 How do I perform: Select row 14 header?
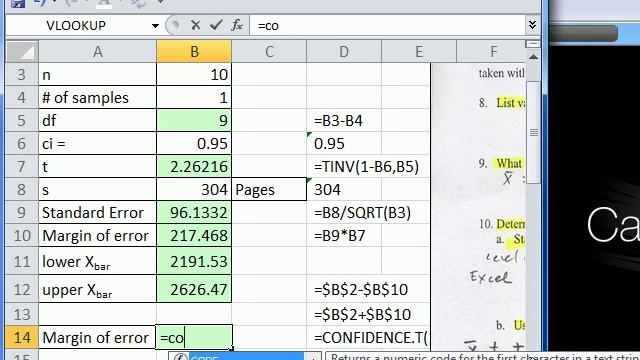pyautogui.click(x=22, y=338)
